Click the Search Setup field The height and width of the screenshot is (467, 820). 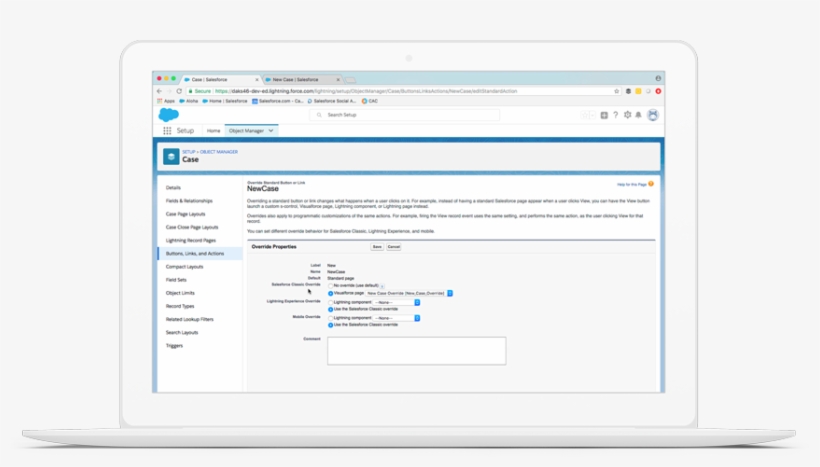pos(410,115)
